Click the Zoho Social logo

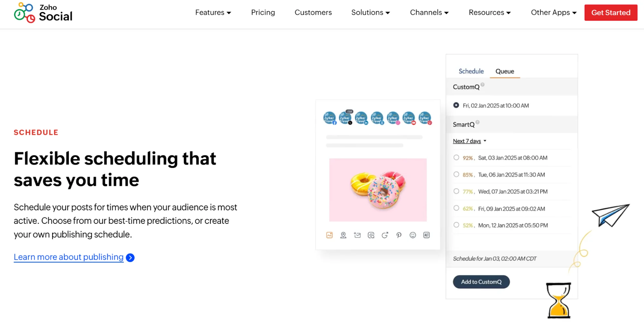point(43,13)
